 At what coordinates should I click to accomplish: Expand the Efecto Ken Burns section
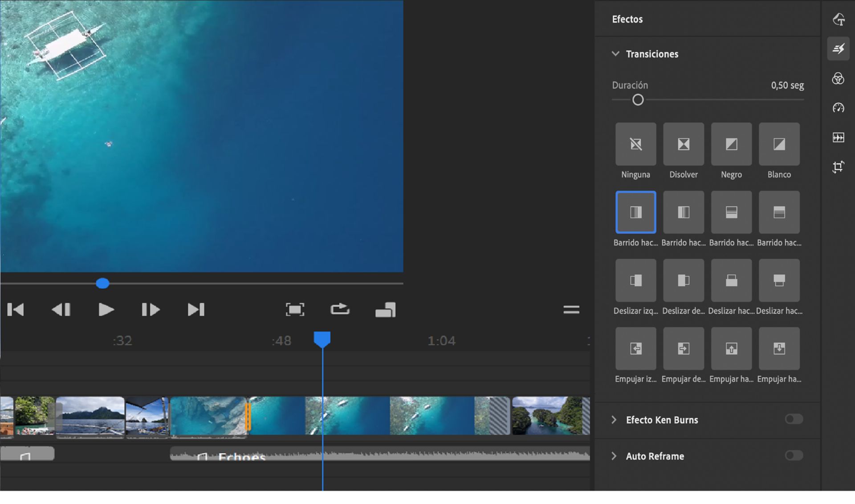pyautogui.click(x=614, y=420)
